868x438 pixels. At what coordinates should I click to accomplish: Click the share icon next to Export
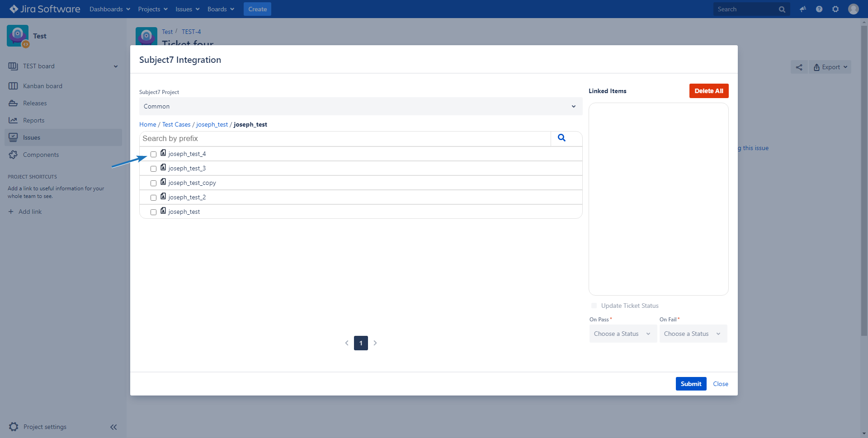click(x=799, y=67)
